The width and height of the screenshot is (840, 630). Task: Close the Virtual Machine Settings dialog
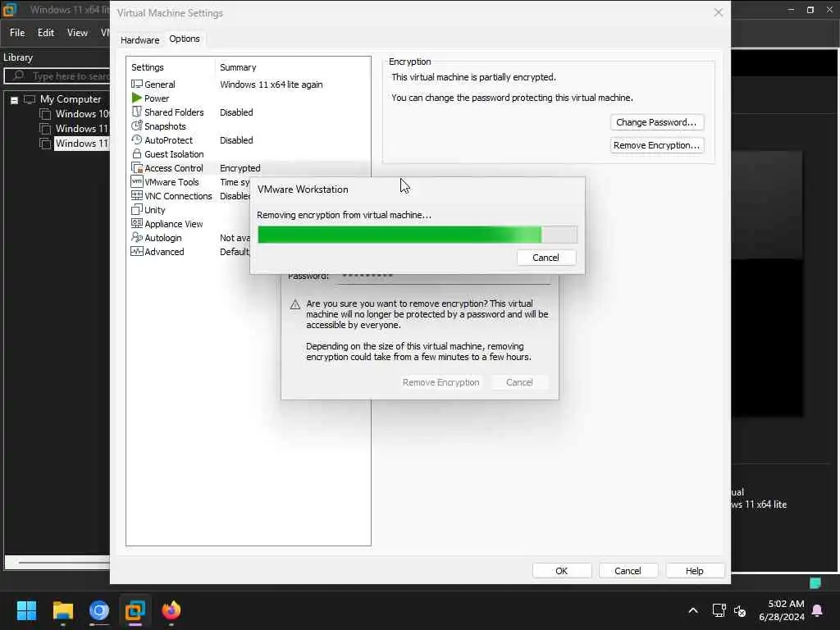point(719,12)
